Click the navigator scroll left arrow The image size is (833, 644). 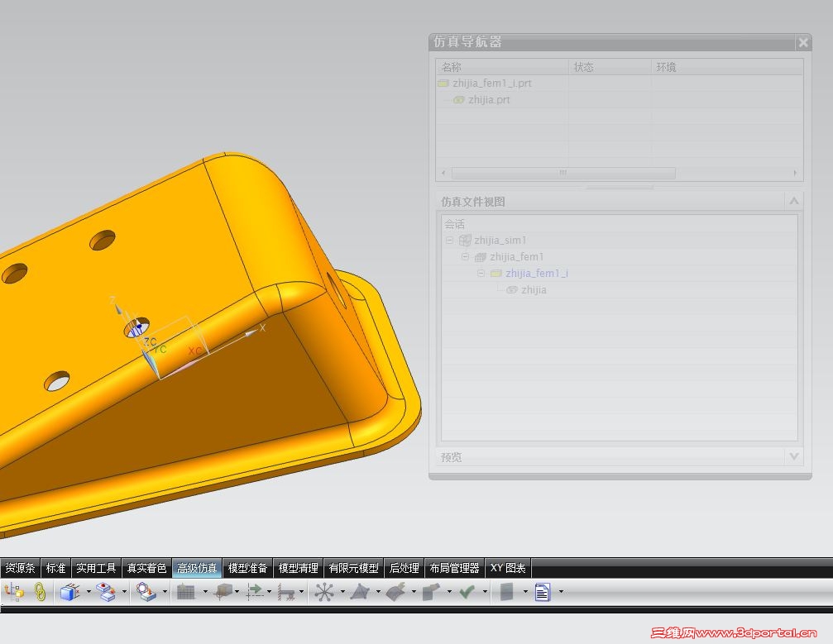pos(443,173)
